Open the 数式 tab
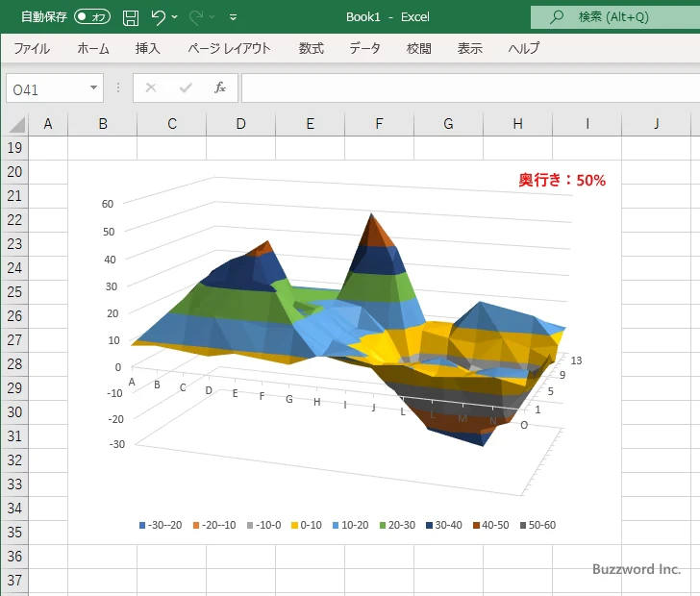The width and height of the screenshot is (700, 596). pyautogui.click(x=312, y=48)
